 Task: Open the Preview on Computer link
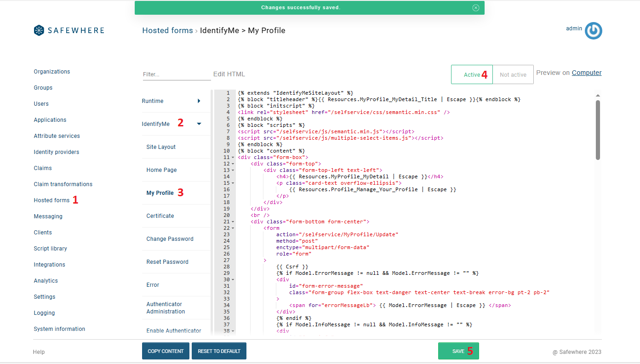pyautogui.click(x=586, y=73)
